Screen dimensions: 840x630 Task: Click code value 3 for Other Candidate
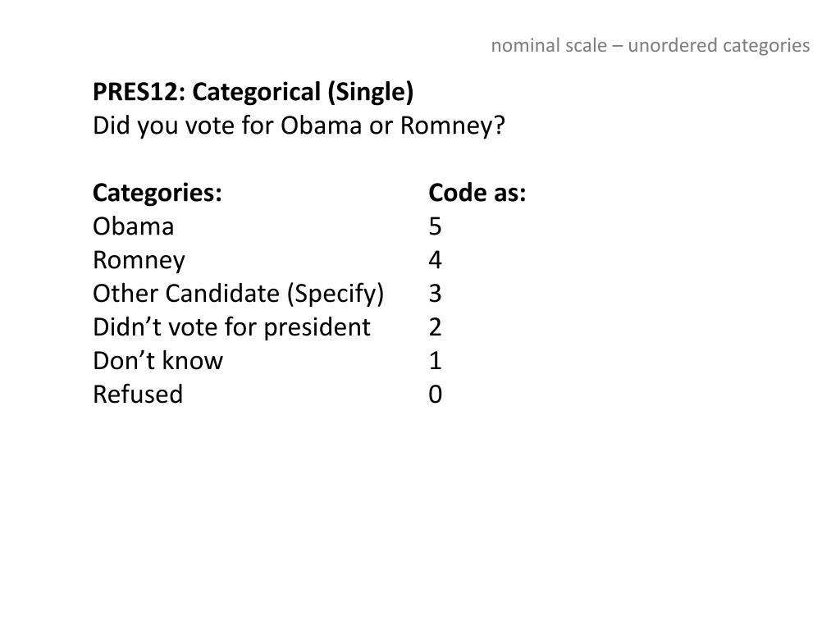(x=435, y=294)
